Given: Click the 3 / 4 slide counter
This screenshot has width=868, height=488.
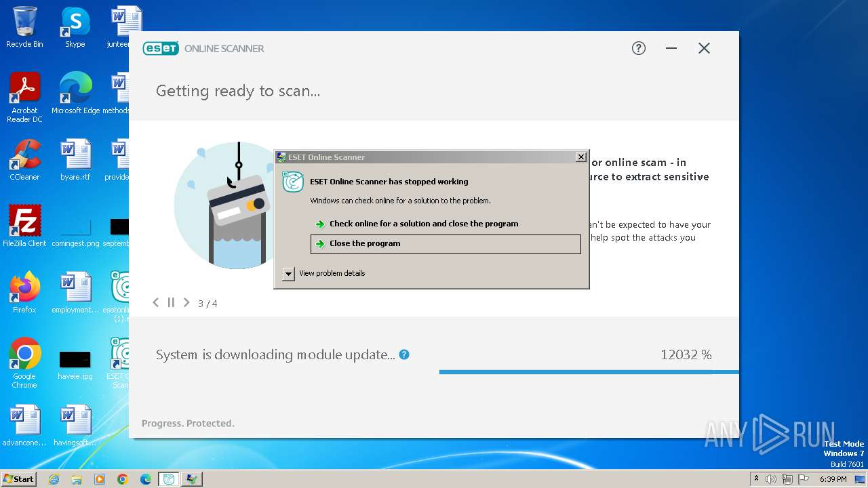Looking at the screenshot, I should pyautogui.click(x=208, y=304).
